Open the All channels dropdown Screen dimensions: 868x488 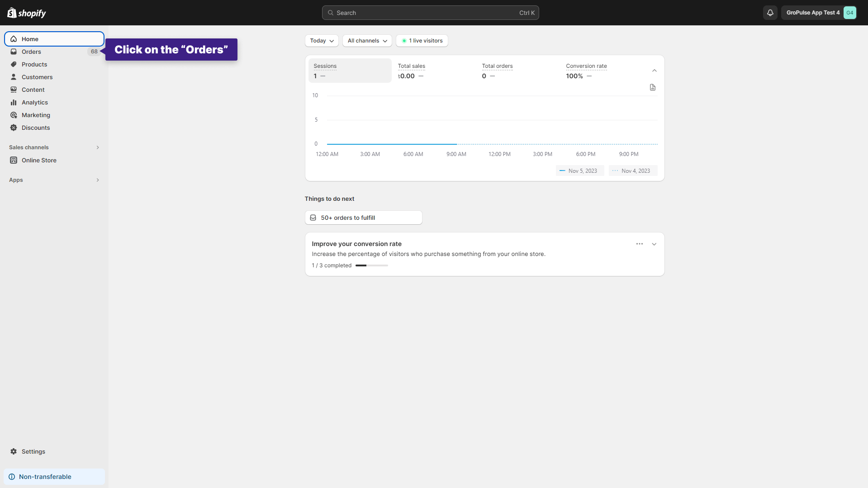pyautogui.click(x=367, y=41)
